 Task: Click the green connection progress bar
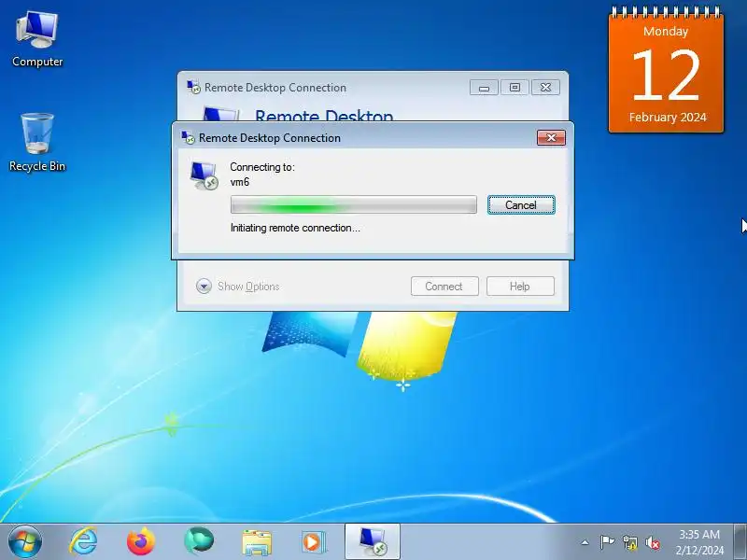354,205
